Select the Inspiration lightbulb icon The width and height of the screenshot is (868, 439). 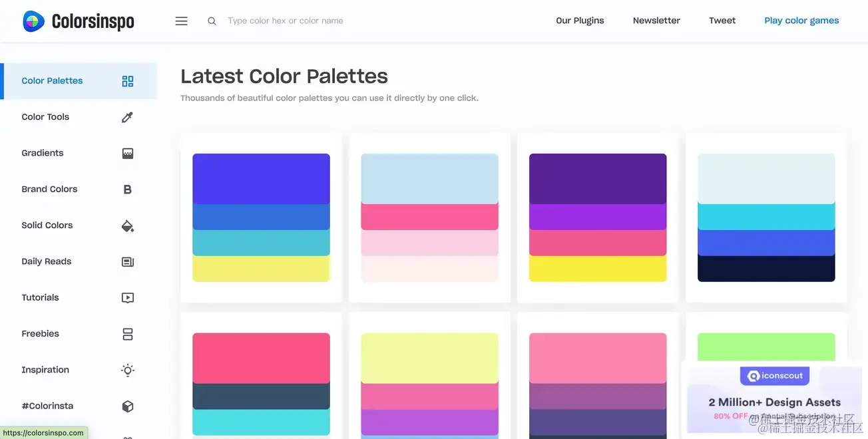coord(127,370)
